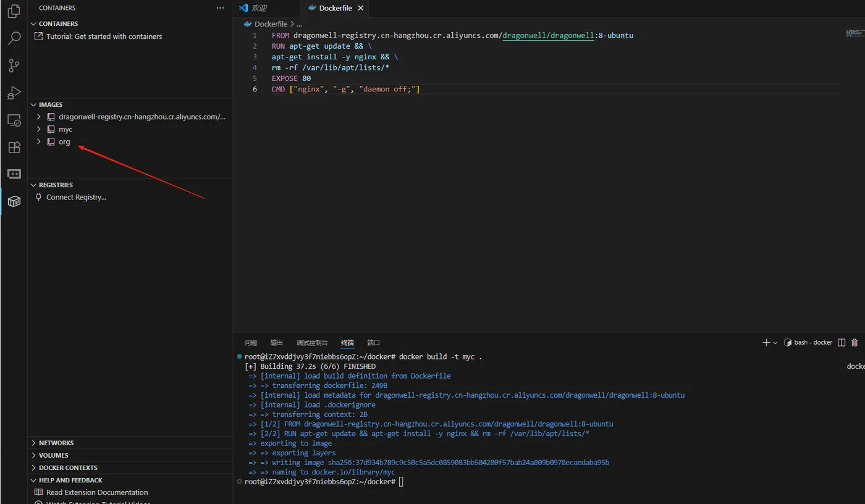Click the 'docker build -t myc .' terminal command
The width and height of the screenshot is (865, 504).
click(441, 357)
